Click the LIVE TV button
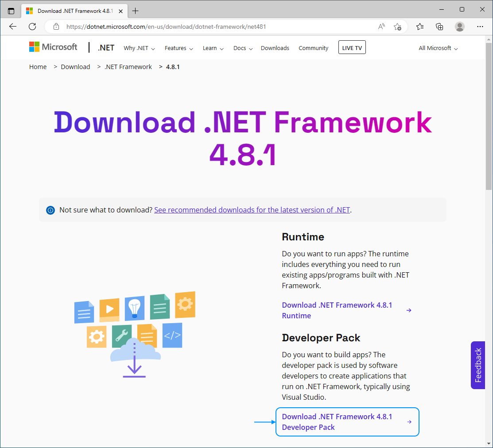 coord(352,47)
